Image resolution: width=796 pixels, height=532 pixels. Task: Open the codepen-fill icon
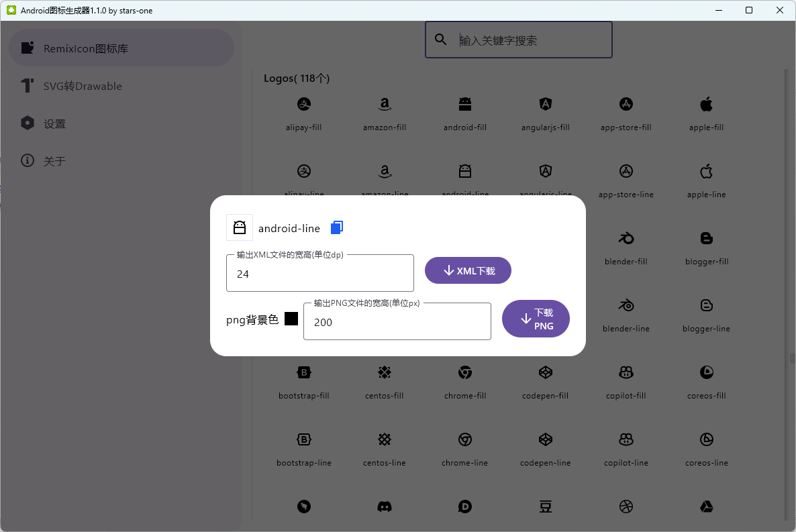pyautogui.click(x=545, y=372)
